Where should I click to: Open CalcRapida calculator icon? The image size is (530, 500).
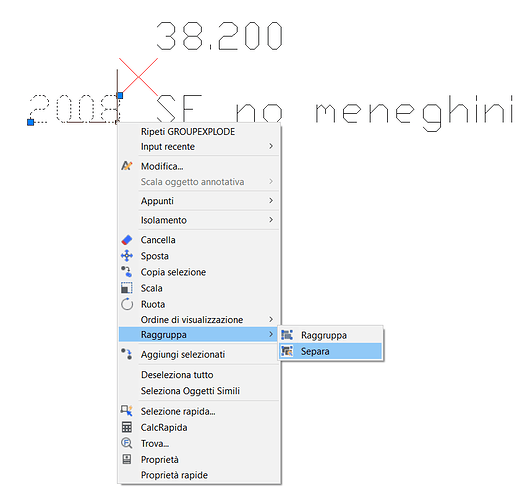click(127, 427)
